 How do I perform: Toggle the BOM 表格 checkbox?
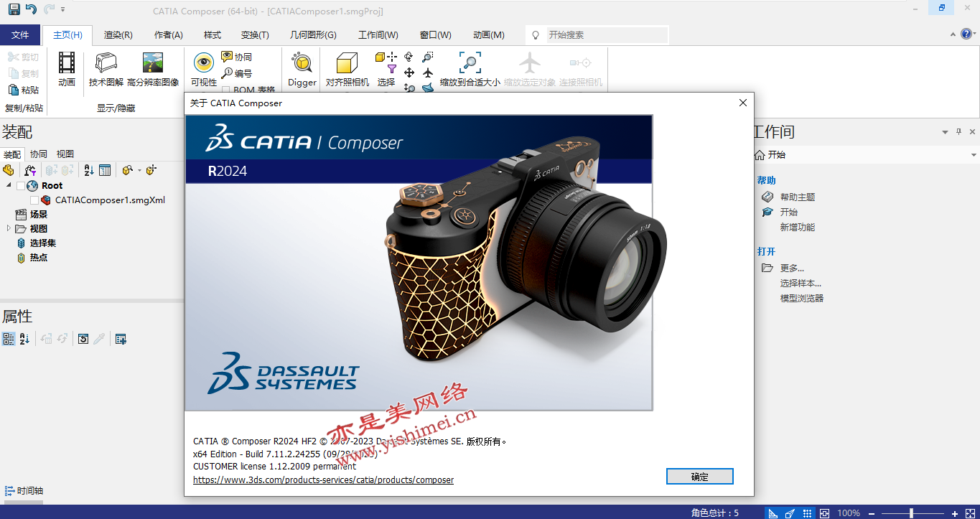click(x=225, y=90)
